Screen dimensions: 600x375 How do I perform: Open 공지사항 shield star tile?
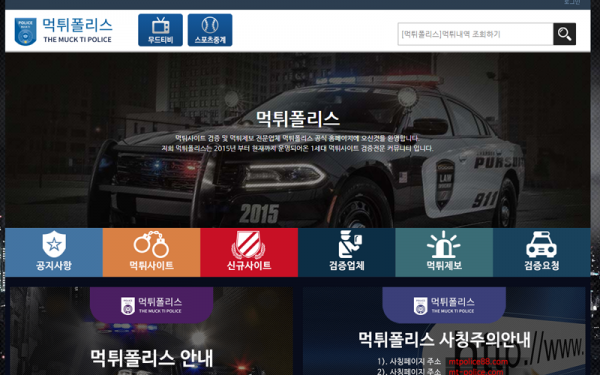pos(54,252)
